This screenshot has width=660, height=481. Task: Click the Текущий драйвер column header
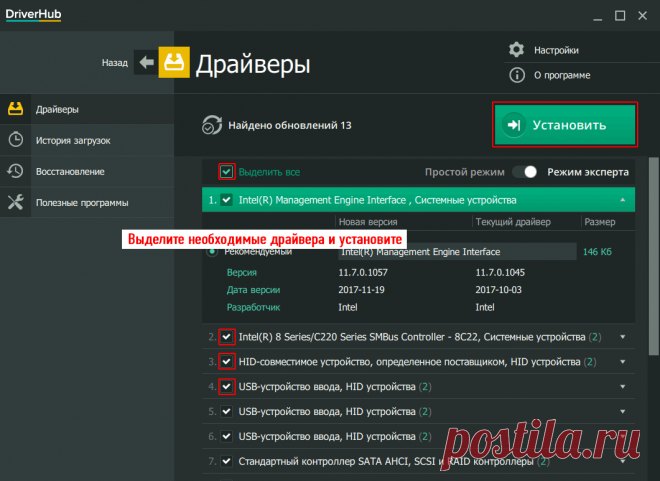coord(513,222)
